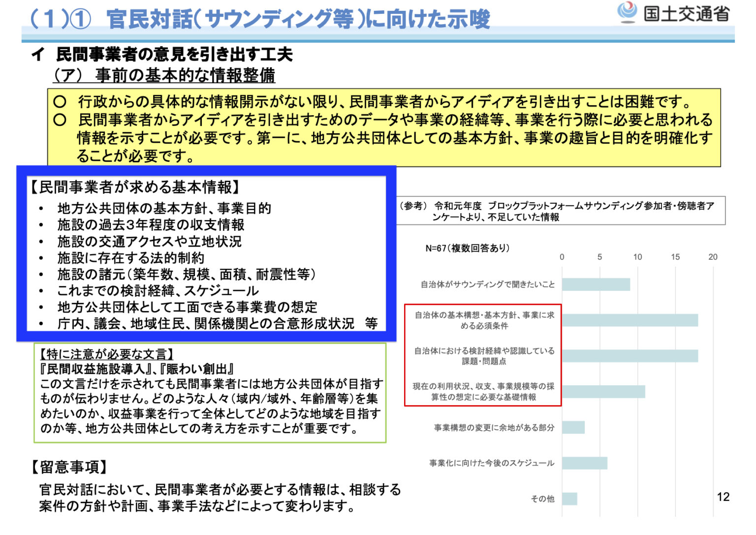Select the slide title 官民対話(サウンディング等)に向けた示唆
The width and height of the screenshot is (756, 535).
click(x=298, y=19)
